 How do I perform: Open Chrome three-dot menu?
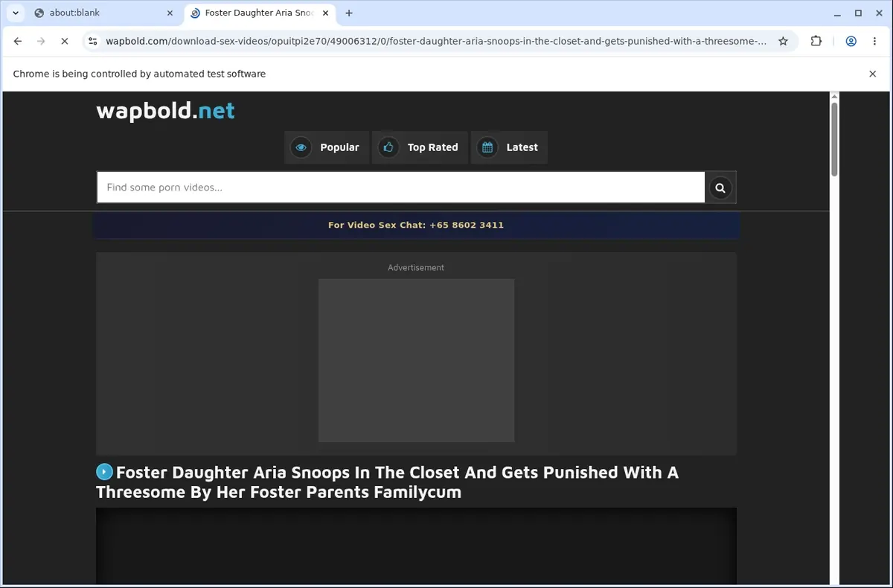(x=874, y=42)
